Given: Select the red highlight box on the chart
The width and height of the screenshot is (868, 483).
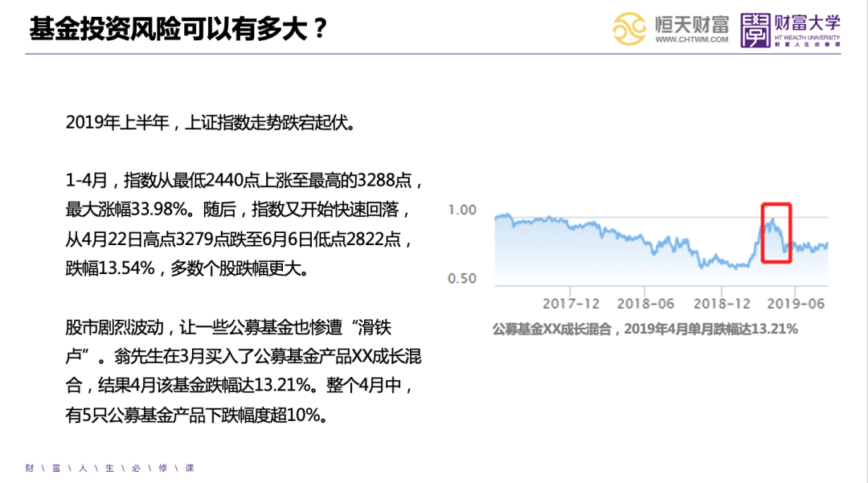Looking at the screenshot, I should [x=776, y=232].
